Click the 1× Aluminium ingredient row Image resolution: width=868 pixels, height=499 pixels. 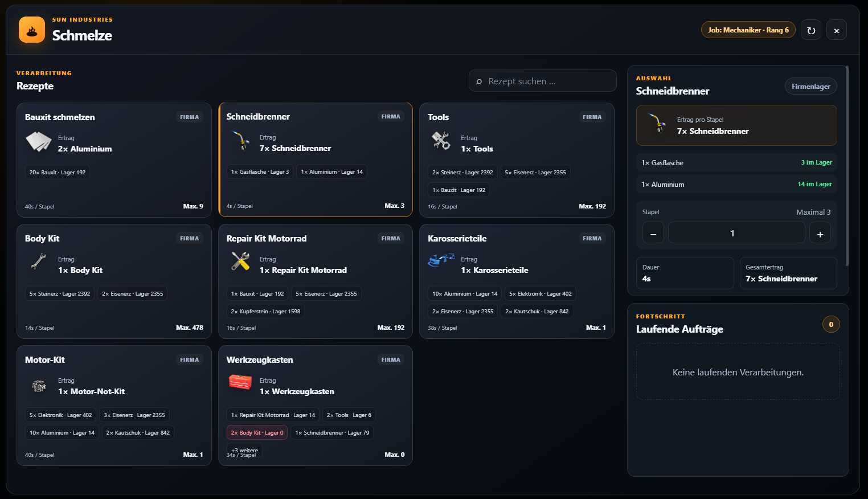[736, 185]
